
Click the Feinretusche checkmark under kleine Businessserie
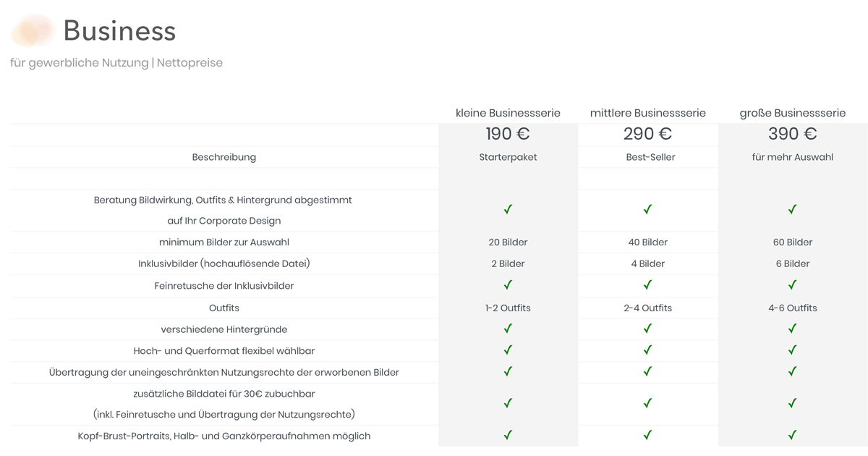tap(508, 284)
